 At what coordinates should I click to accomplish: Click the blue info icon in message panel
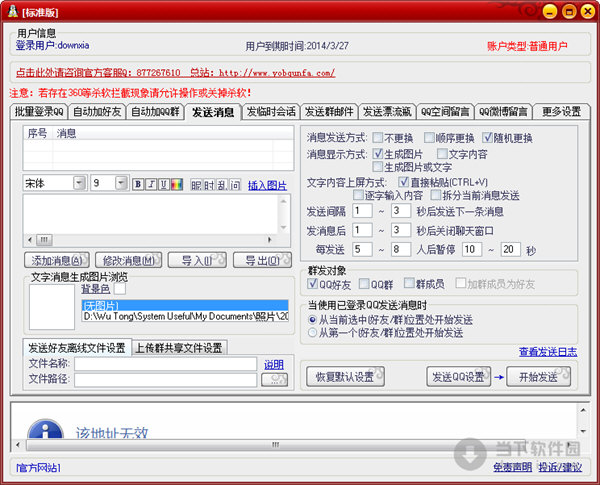[46, 430]
